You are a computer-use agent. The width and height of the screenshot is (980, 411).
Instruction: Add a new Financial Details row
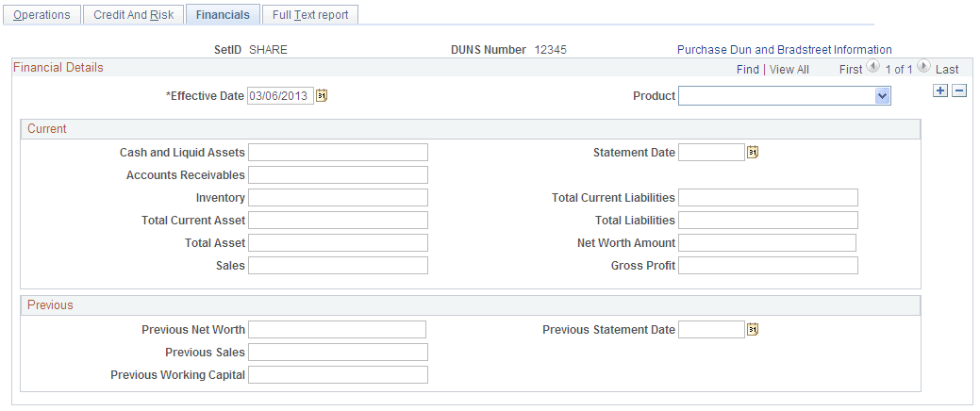(939, 90)
